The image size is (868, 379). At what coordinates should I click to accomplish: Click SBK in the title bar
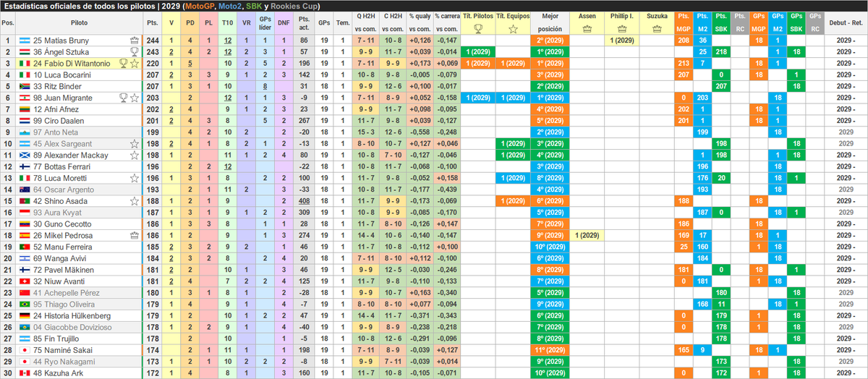(x=254, y=6)
